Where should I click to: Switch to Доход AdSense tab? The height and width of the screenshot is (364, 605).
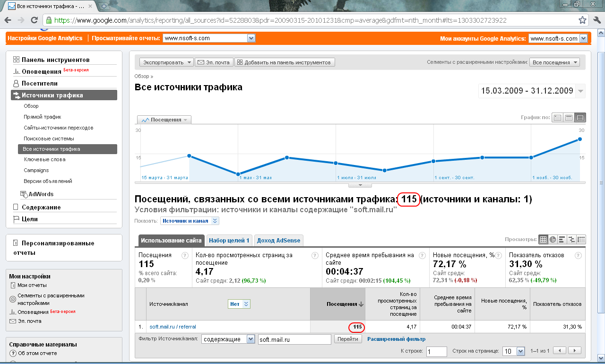coord(278,241)
